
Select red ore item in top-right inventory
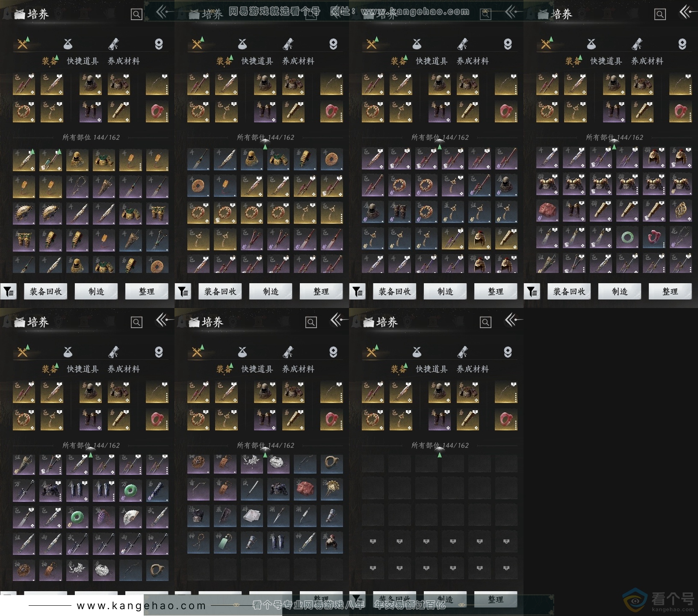point(547,210)
